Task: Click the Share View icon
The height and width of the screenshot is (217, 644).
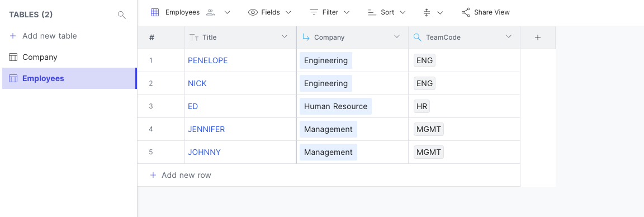Action: [466, 12]
